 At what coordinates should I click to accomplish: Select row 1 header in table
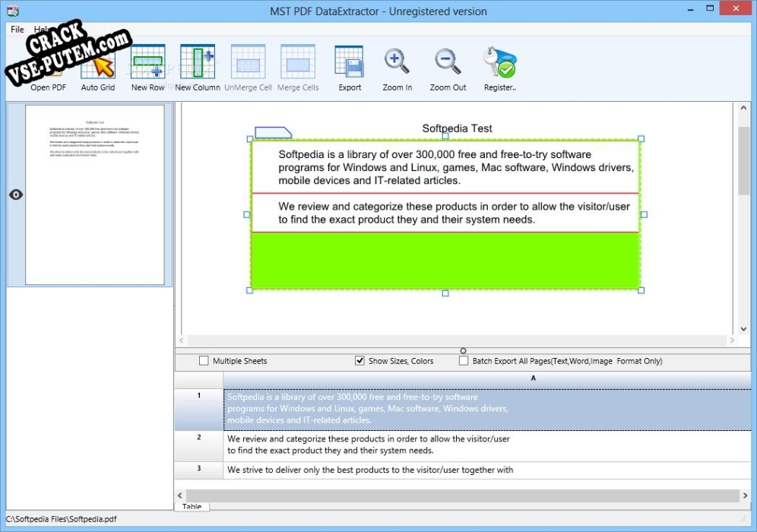click(199, 410)
